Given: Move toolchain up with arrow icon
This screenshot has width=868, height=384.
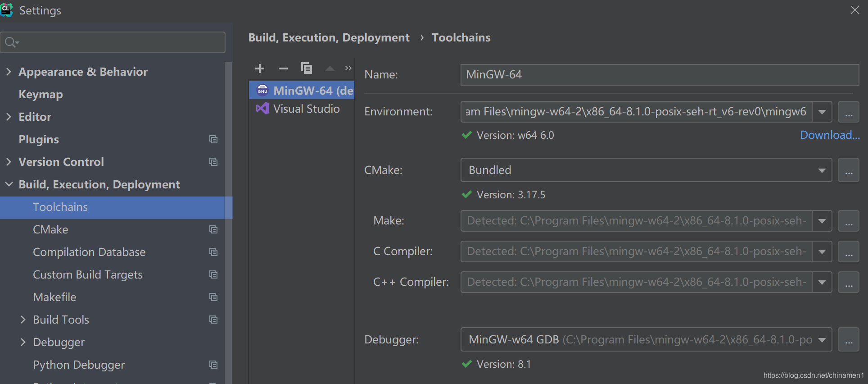Looking at the screenshot, I should (x=330, y=69).
